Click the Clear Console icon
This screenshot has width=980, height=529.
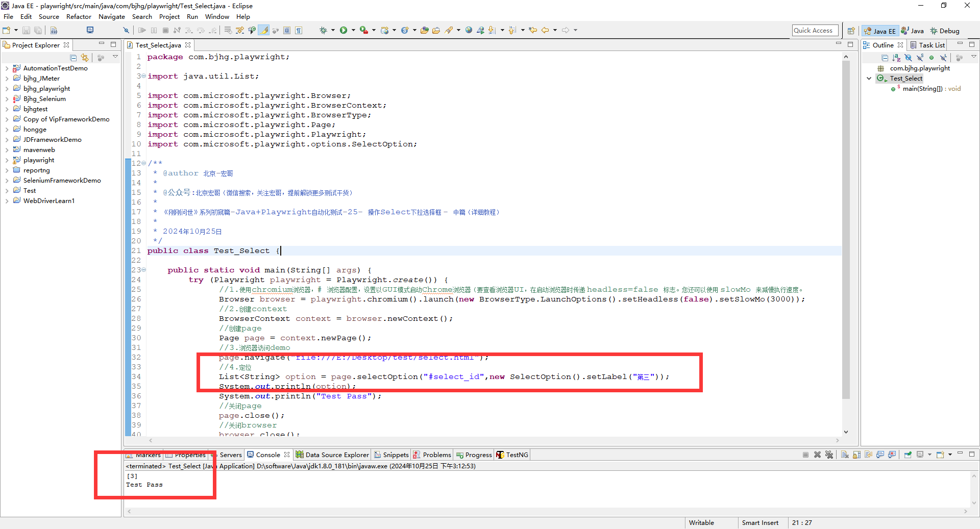[845, 455]
